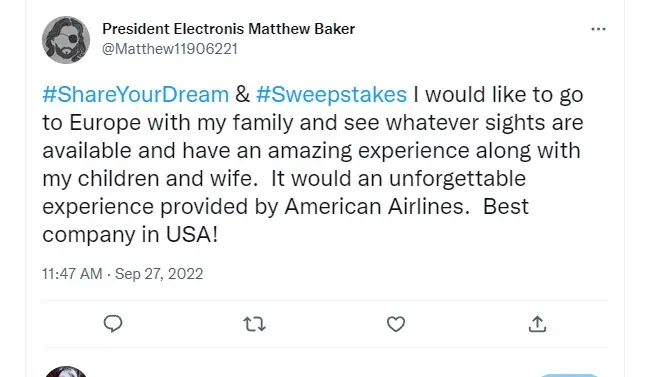
Task: Click the phrase "Best company in USA!"
Action: click(x=285, y=220)
